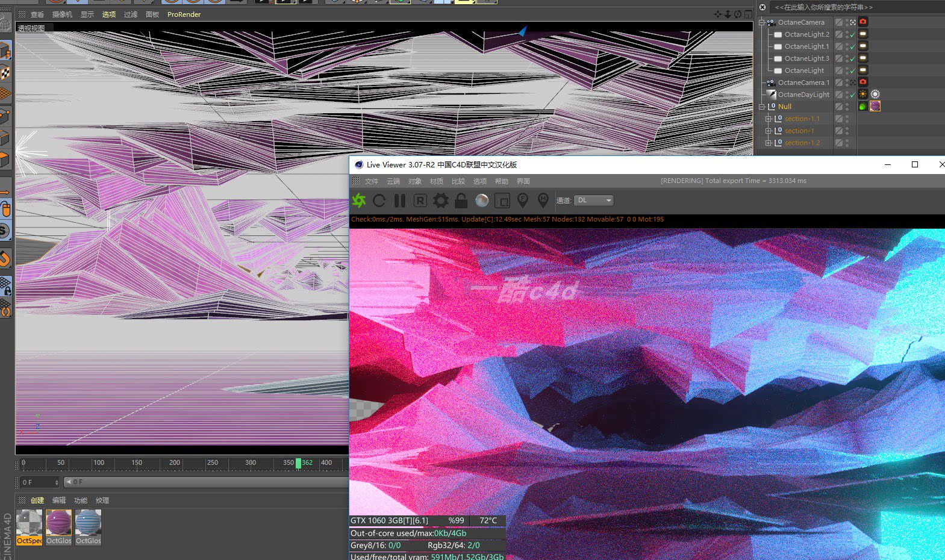945x560 pixels.
Task: Toggle OctaneCamera active camera icon
Action: (853, 22)
